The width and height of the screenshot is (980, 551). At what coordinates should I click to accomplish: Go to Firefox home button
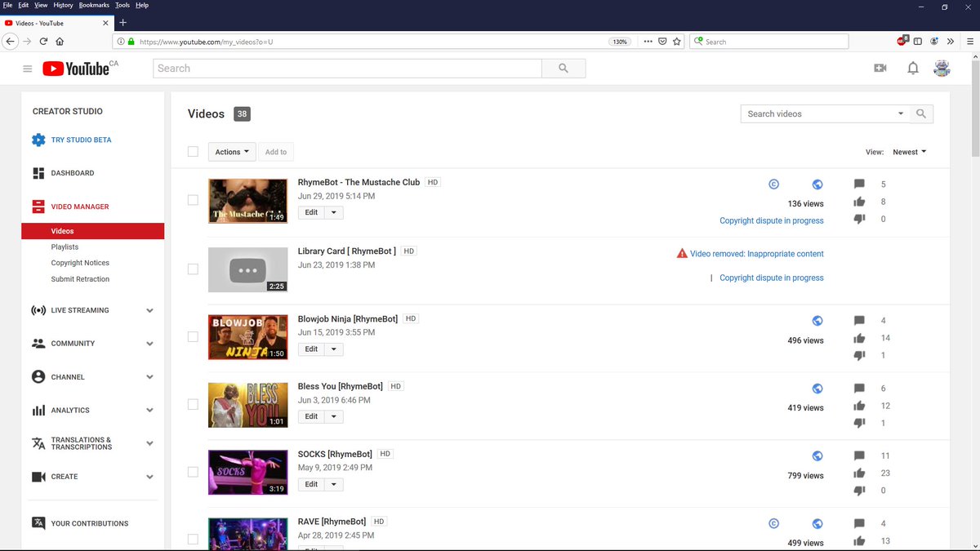click(60, 42)
